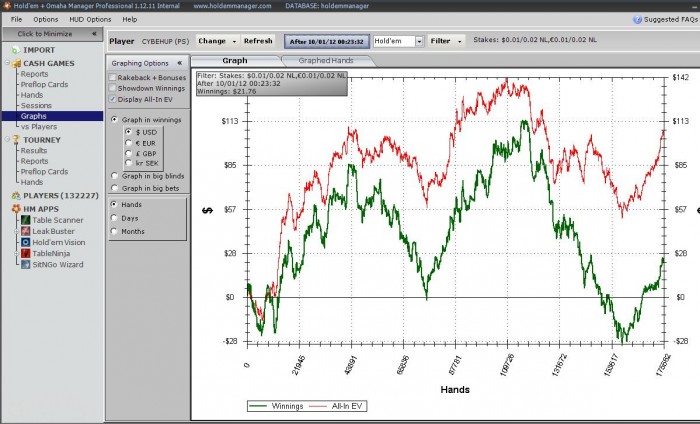Select kr SEK currency radio button
The image size is (700, 424).
(x=129, y=163)
